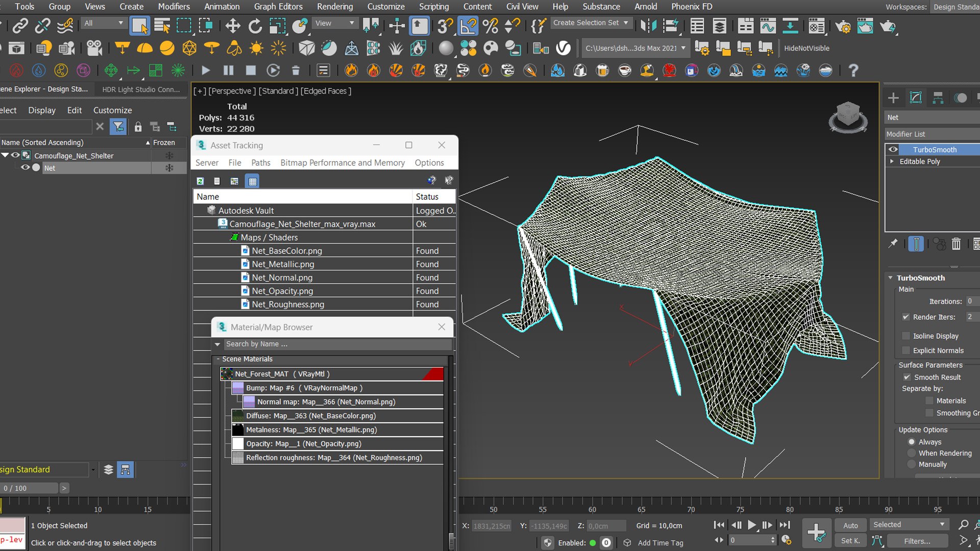Viewport: 980px width, 551px height.
Task: Open the Rendering menu
Action: click(335, 7)
